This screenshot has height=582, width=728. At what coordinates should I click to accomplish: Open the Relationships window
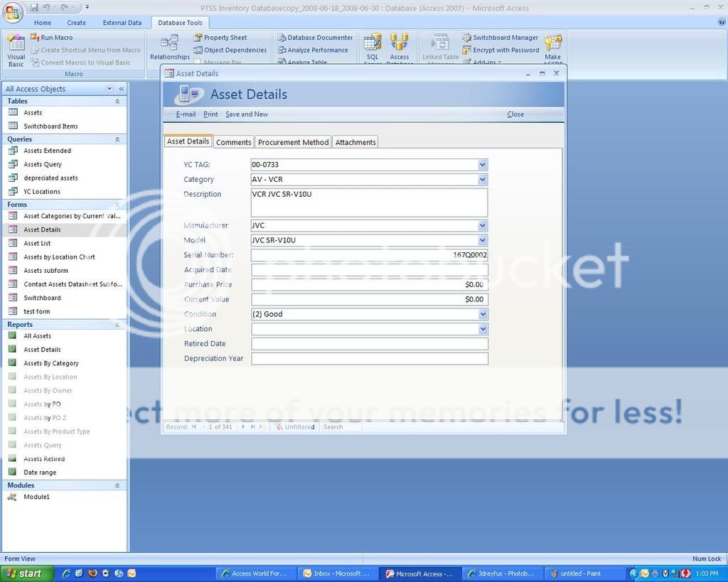(170, 48)
